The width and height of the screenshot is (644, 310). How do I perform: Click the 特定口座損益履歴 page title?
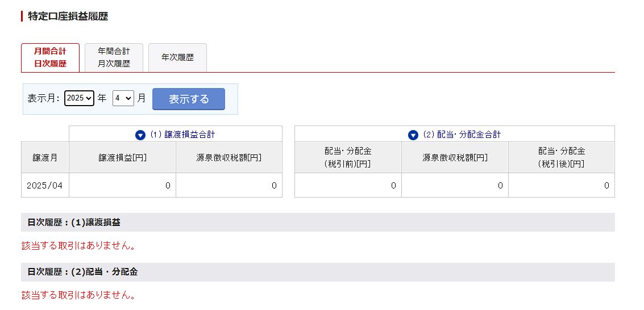click(68, 16)
